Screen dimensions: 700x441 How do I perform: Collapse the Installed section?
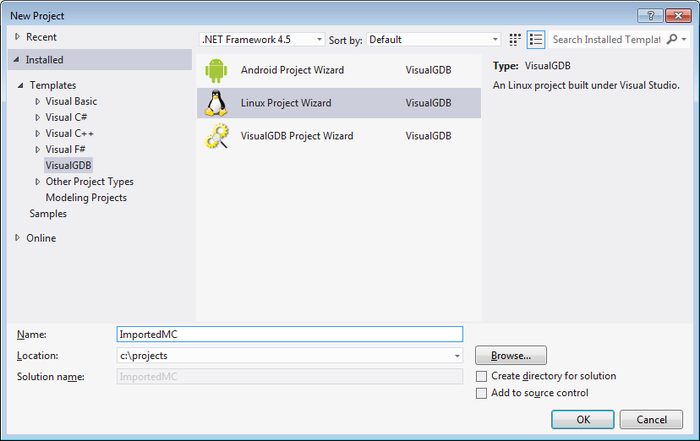tap(17, 59)
